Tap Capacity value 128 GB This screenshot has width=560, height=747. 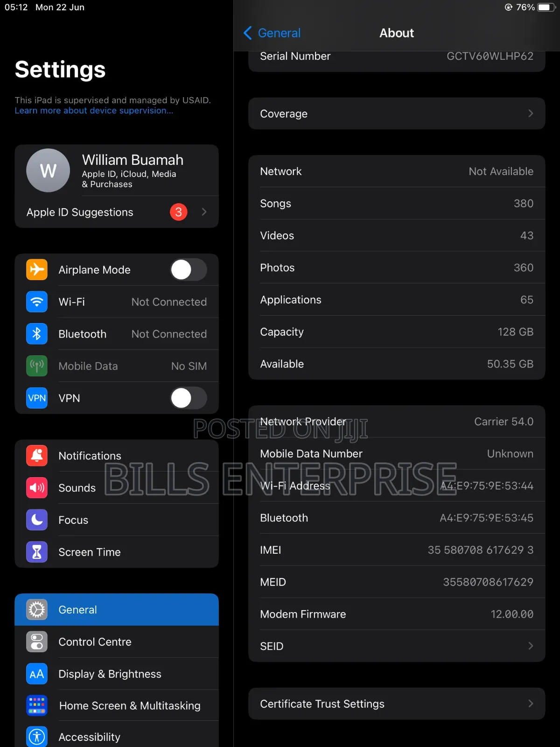(515, 332)
